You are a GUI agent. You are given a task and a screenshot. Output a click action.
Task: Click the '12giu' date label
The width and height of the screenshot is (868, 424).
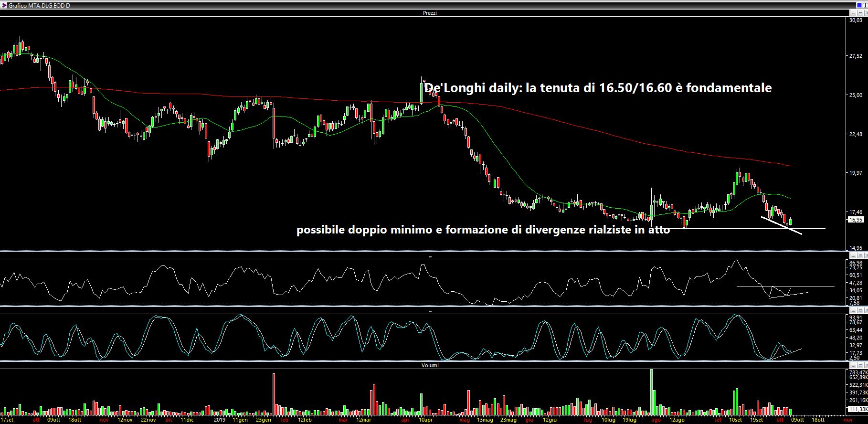pyautogui.click(x=550, y=420)
